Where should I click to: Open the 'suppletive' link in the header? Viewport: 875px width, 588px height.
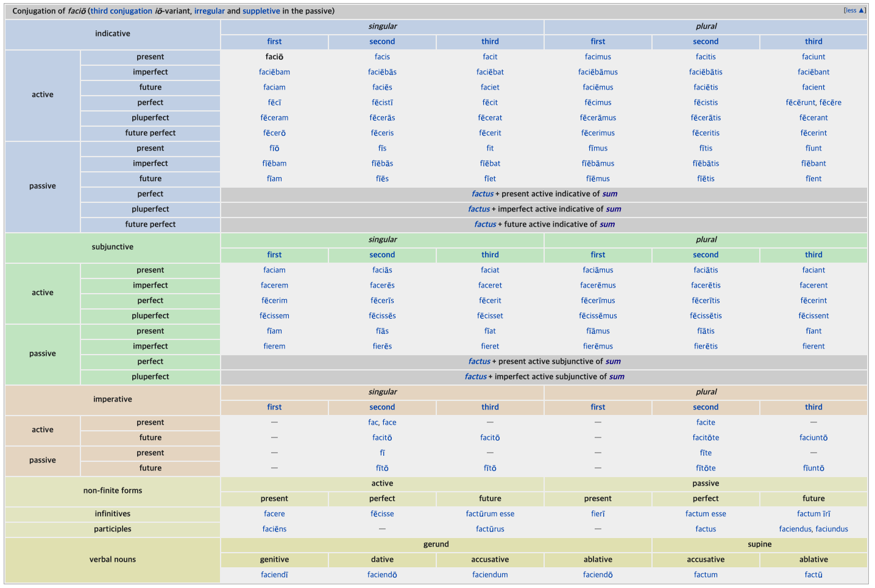261,11
